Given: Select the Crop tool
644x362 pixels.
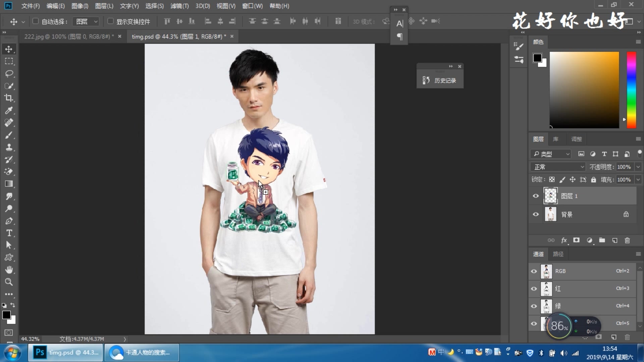Looking at the screenshot, I should pos(9,98).
